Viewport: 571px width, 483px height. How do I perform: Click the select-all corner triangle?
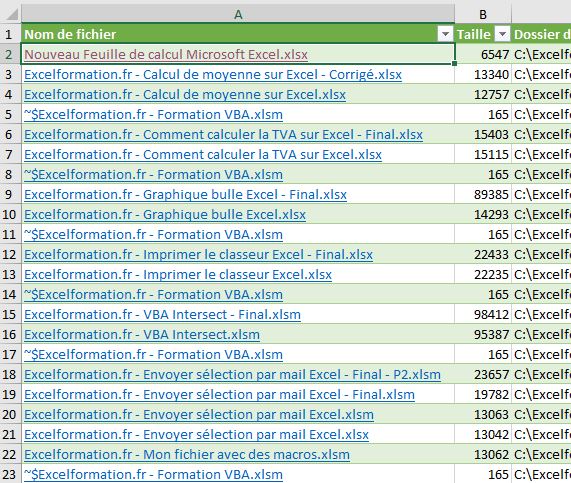click(x=12, y=15)
